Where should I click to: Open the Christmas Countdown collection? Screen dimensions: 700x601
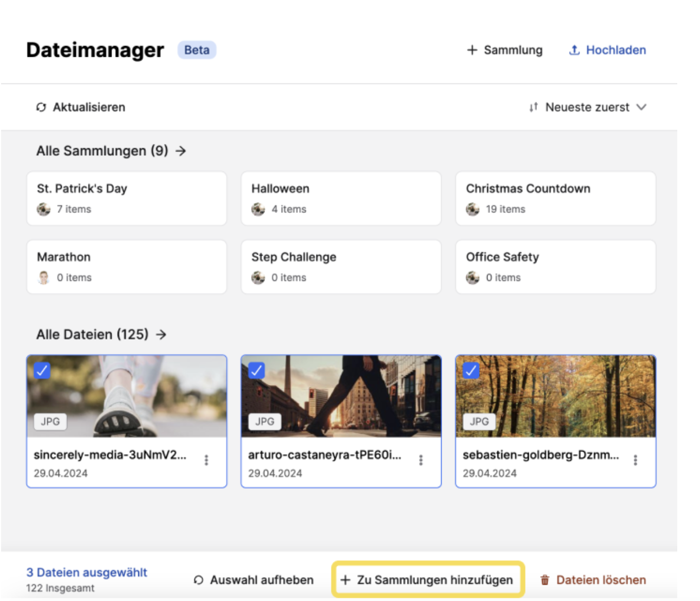556,198
